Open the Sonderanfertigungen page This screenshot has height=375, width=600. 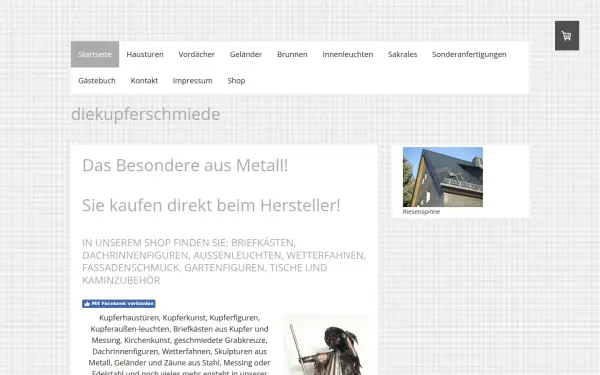pos(469,54)
